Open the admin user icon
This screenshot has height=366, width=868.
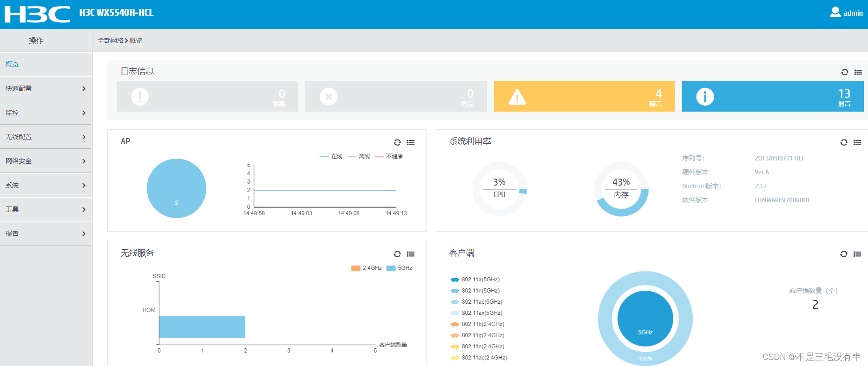835,13
